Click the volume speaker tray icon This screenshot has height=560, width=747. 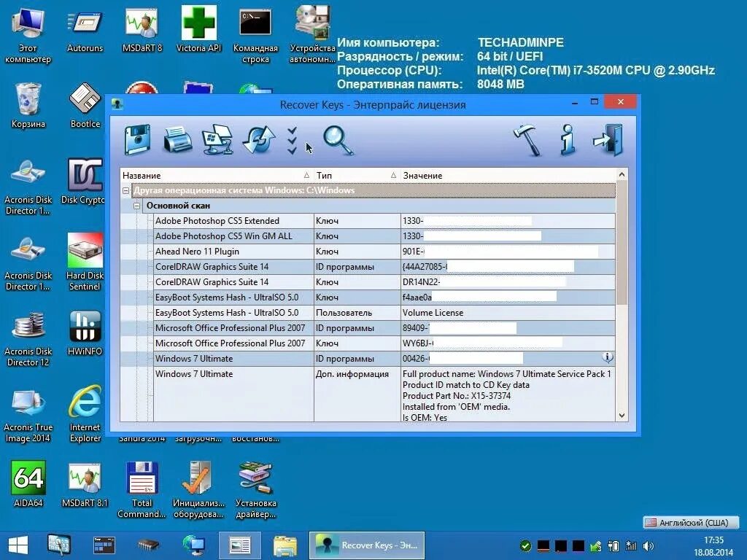tap(648, 546)
